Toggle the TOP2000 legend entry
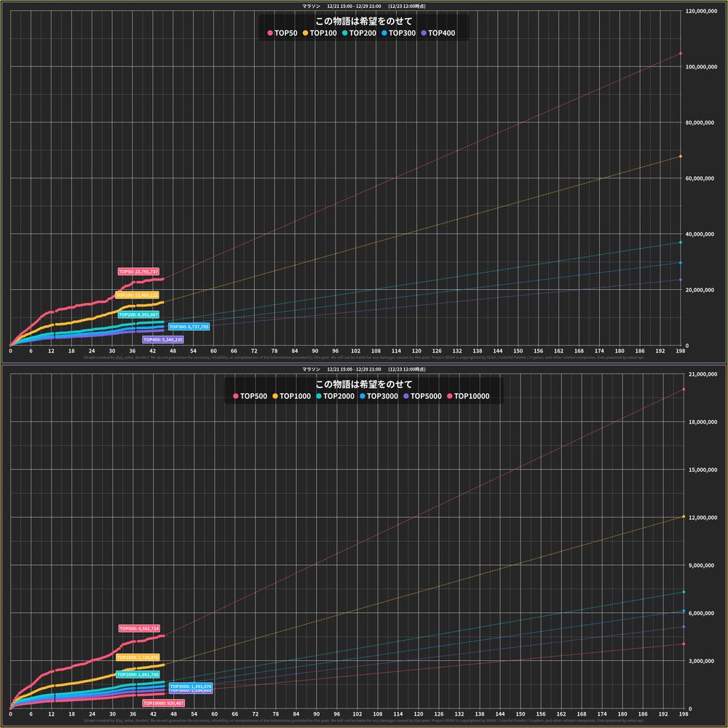The image size is (728, 728). click(x=335, y=396)
